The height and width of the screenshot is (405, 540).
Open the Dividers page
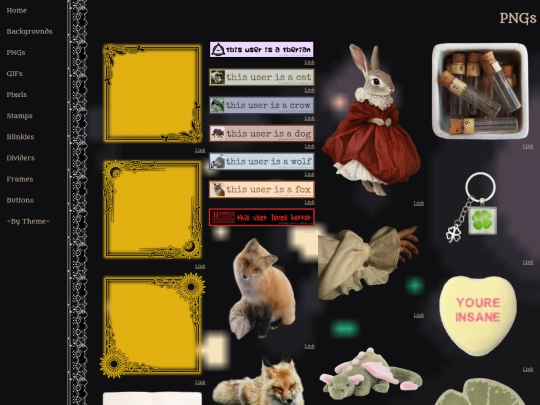(x=21, y=158)
